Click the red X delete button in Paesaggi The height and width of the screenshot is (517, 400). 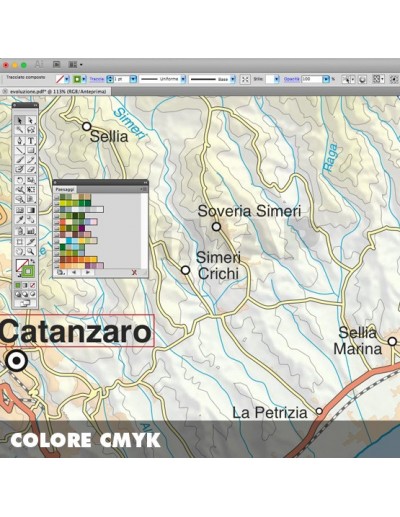[x=134, y=272]
